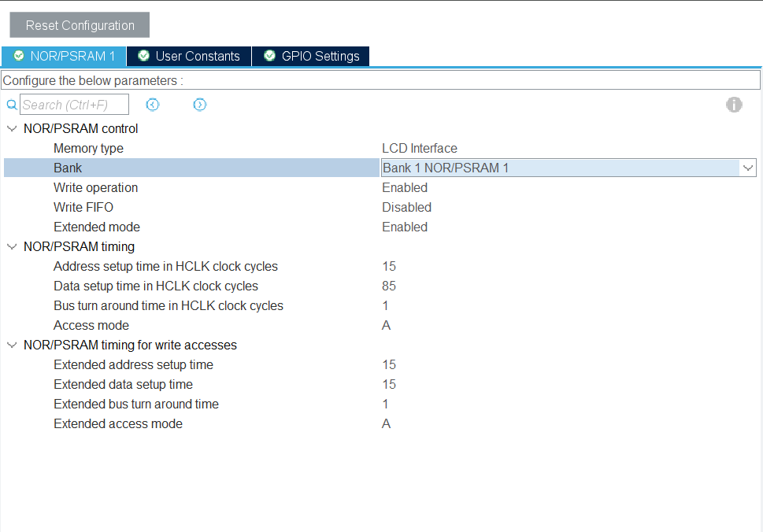Select Extended address setup time parameter
The image size is (763, 532).
click(x=133, y=364)
